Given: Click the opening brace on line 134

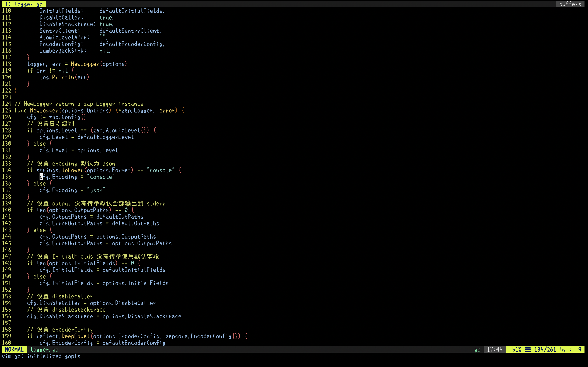Looking at the screenshot, I should [180, 170].
